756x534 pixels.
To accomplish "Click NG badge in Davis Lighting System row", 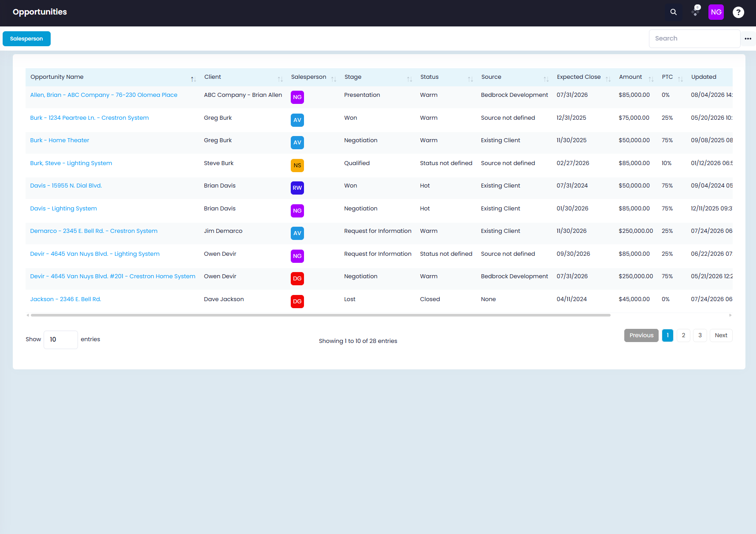I will (x=297, y=211).
